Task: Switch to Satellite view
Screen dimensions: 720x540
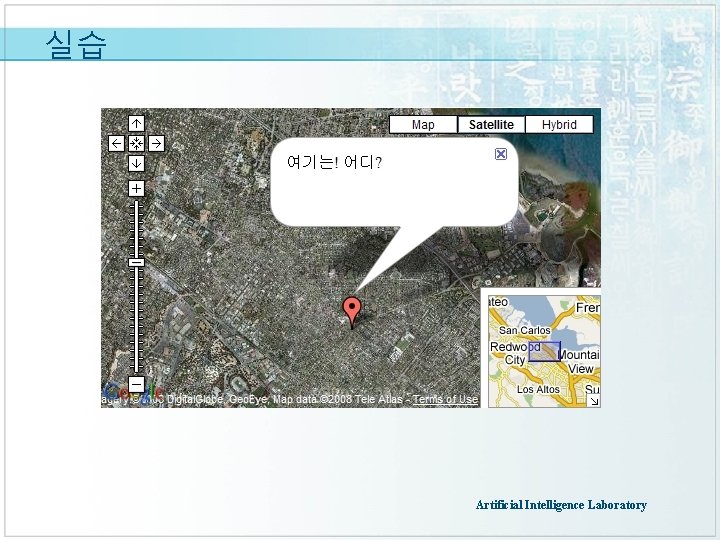Action: (x=491, y=124)
